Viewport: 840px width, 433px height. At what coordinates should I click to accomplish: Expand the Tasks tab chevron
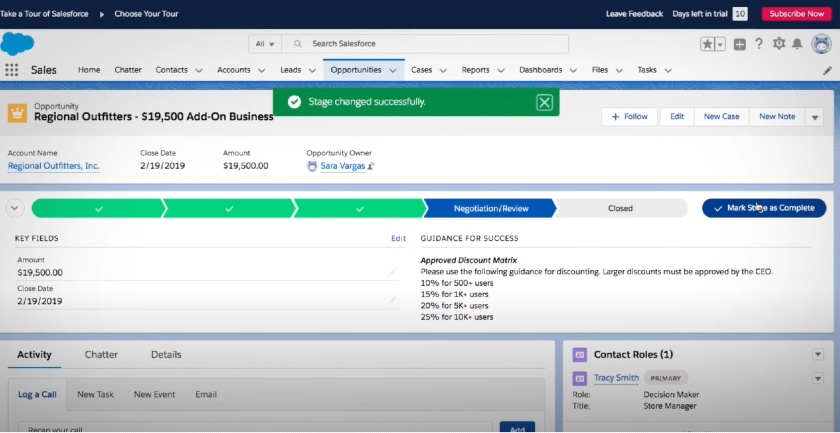pos(668,70)
